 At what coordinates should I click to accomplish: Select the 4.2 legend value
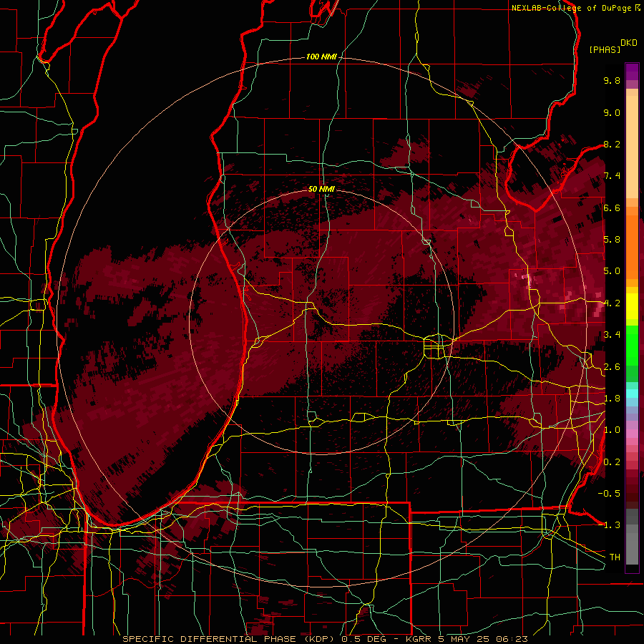tap(612, 303)
